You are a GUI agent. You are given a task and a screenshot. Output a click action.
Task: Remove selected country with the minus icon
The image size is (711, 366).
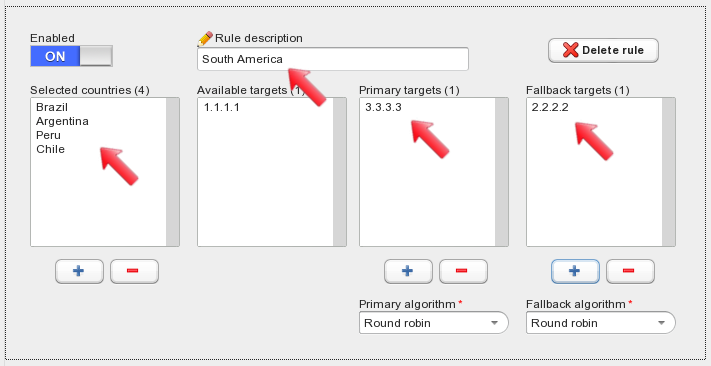134,271
